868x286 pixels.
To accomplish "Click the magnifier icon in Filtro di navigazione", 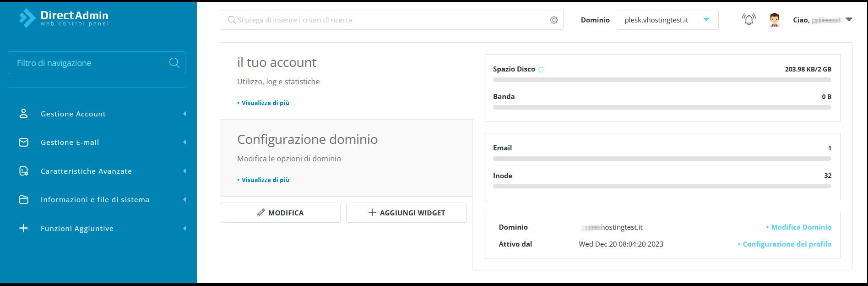I will [174, 63].
